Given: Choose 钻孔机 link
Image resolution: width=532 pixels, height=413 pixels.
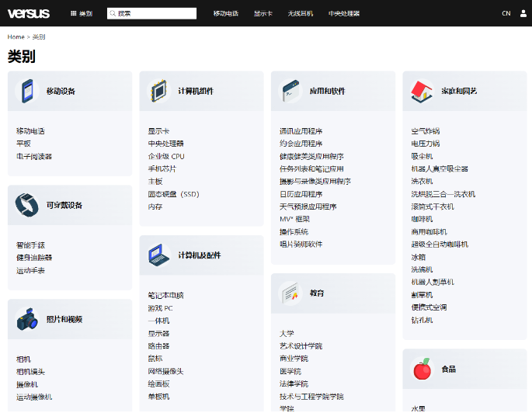Looking at the screenshot, I should tap(422, 320).
